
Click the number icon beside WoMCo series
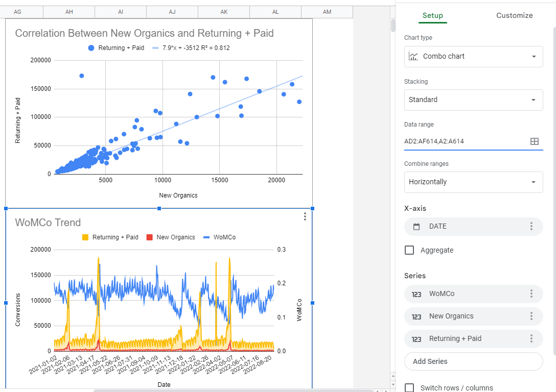pos(416,294)
